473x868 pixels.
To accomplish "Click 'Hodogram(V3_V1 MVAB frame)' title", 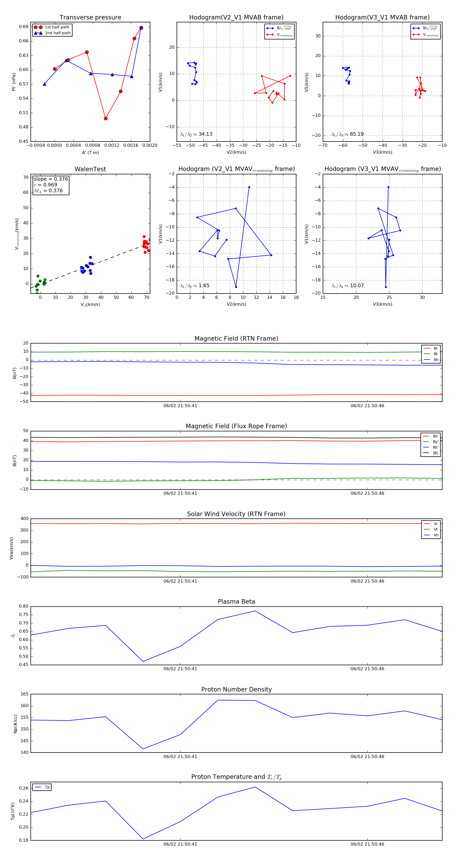I will pos(382,18).
